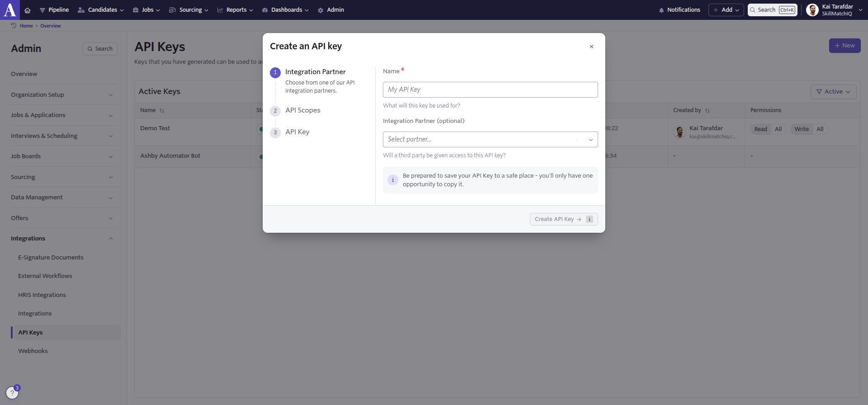Click the Create API Key button
This screenshot has width=868, height=405.
pos(557,219)
